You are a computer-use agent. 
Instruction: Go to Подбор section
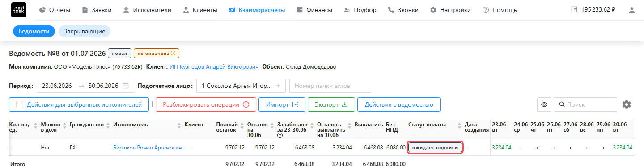pyautogui.click(x=360, y=10)
